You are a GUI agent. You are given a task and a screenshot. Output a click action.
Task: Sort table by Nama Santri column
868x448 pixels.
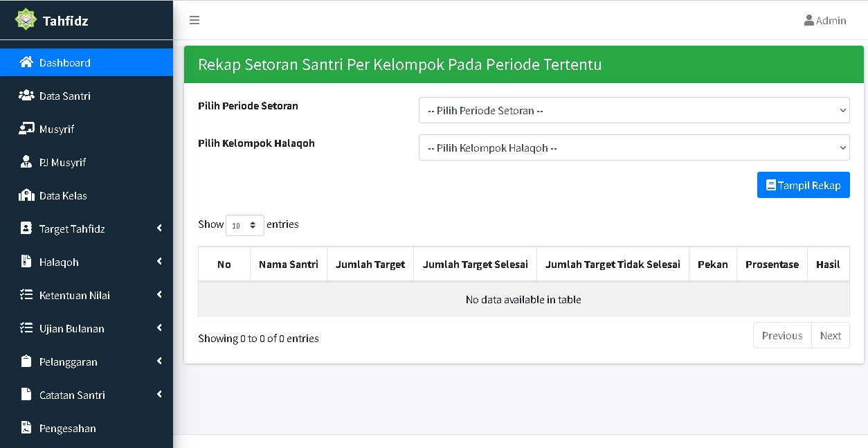[288, 265]
